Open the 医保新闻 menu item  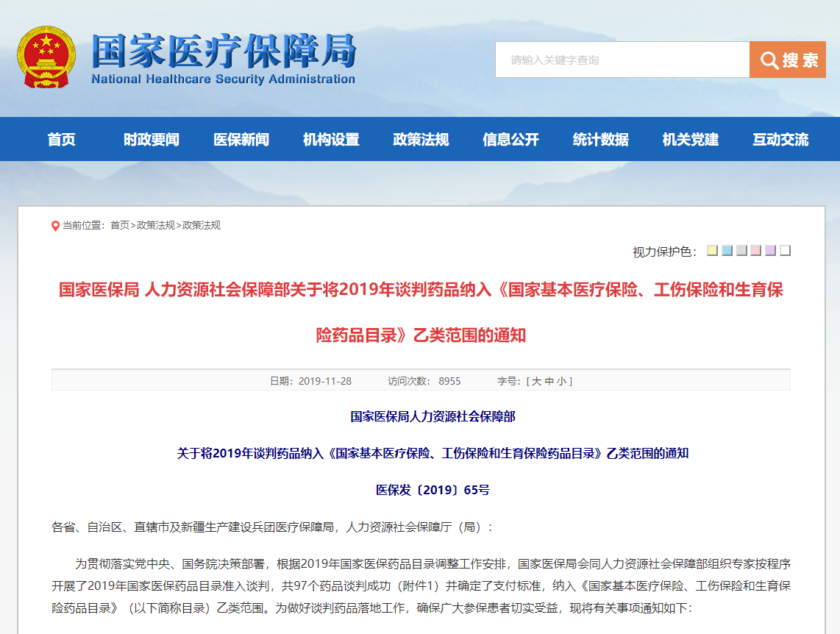pos(241,139)
